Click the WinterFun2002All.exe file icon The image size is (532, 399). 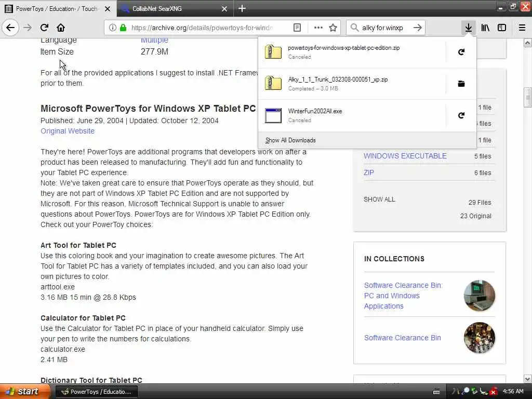click(x=273, y=115)
